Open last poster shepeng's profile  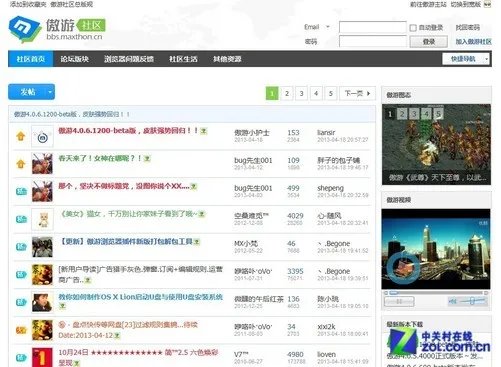(330, 188)
